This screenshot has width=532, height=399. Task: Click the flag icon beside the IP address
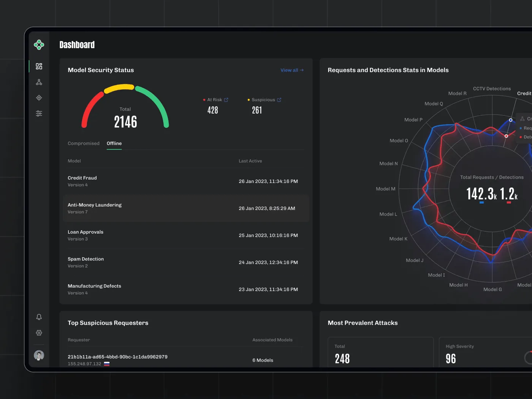point(107,364)
